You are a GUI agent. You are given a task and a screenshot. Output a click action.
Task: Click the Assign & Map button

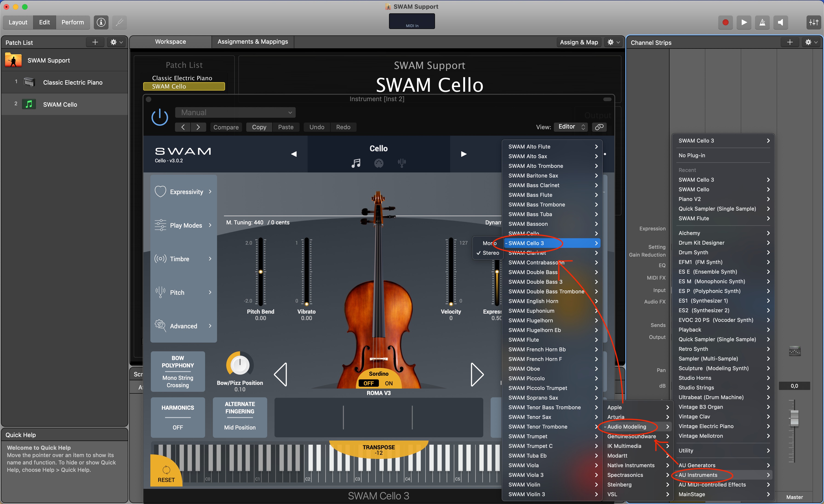579,42
